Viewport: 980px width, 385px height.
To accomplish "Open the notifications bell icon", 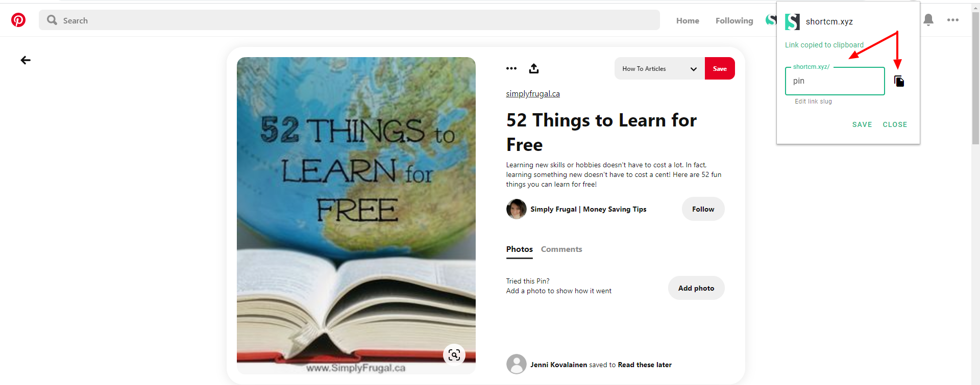I will 928,20.
